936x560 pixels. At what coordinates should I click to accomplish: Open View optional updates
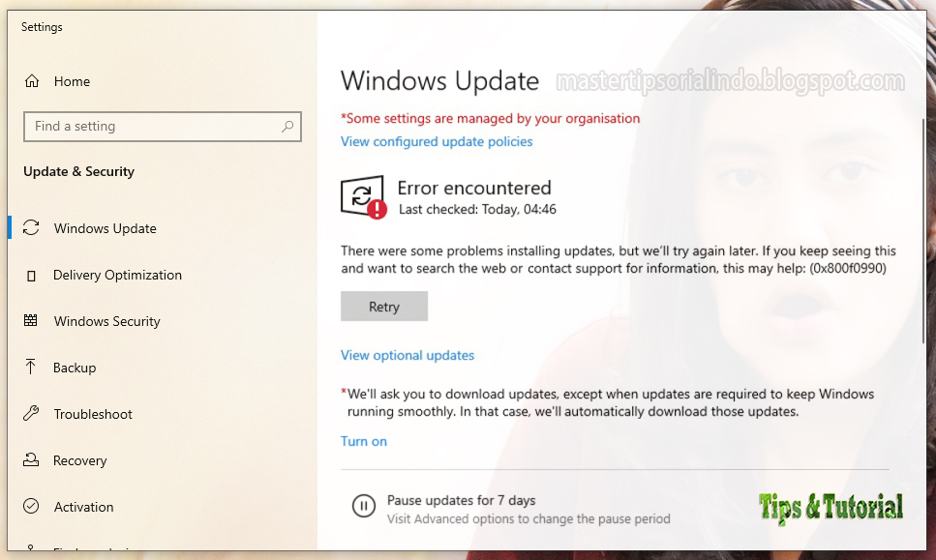[407, 355]
